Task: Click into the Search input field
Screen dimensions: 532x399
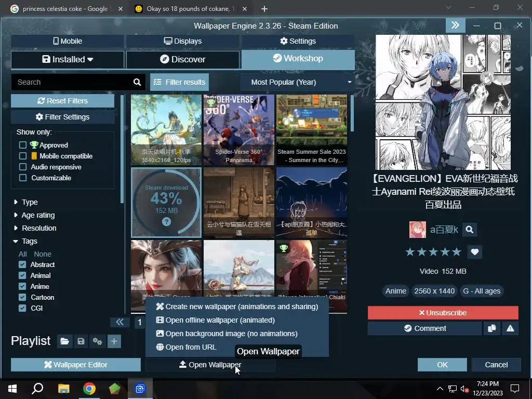Action: pyautogui.click(x=72, y=82)
